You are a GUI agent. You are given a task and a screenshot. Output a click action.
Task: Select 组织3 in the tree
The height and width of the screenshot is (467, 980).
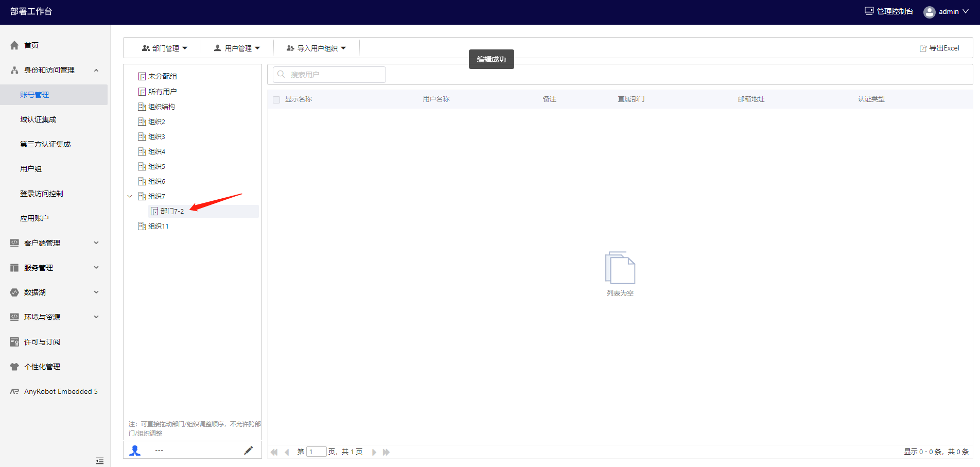point(157,136)
